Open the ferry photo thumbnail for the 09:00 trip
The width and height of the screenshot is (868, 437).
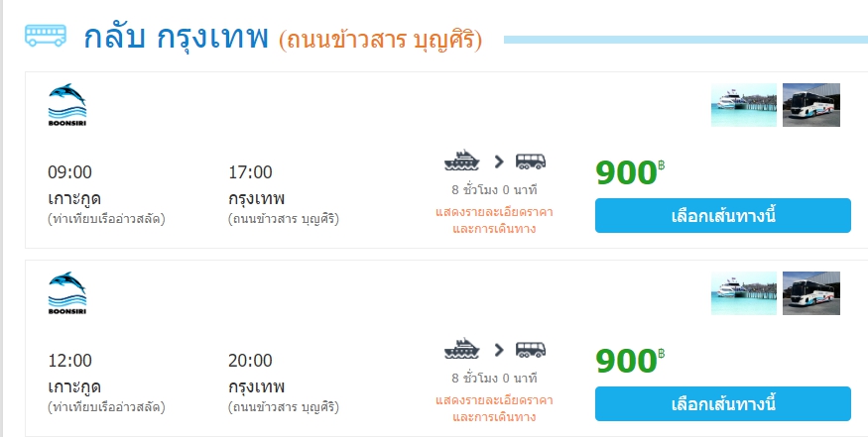[744, 105]
